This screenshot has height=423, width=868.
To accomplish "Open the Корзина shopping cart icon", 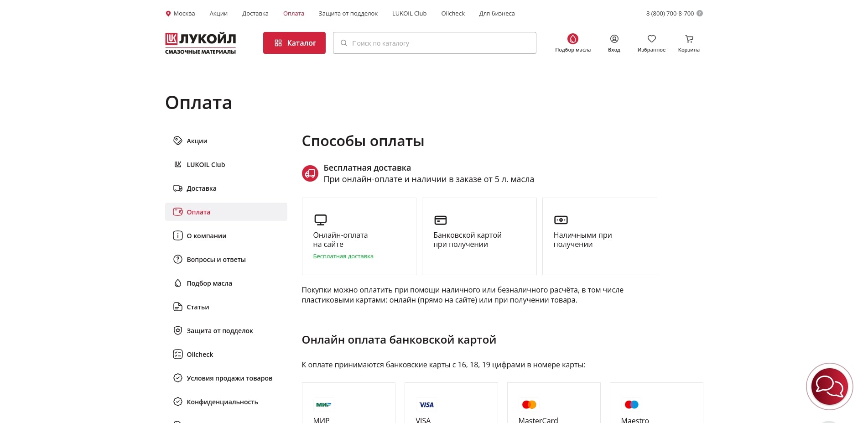I will pyautogui.click(x=689, y=39).
